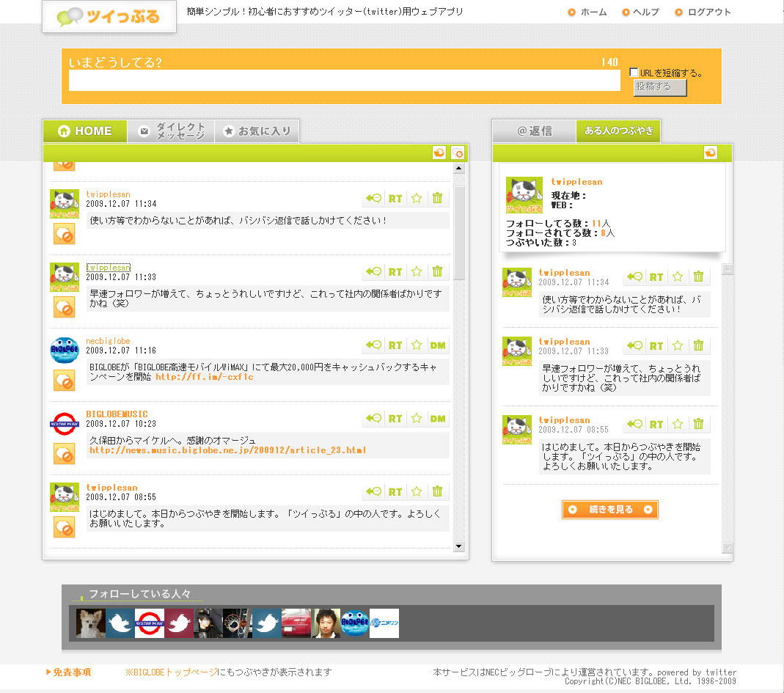Switch to the @返信 tab
784x693 pixels.
click(535, 131)
